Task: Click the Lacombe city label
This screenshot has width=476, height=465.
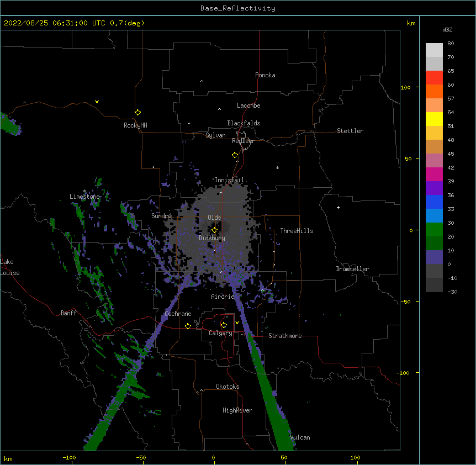Action: [x=248, y=105]
